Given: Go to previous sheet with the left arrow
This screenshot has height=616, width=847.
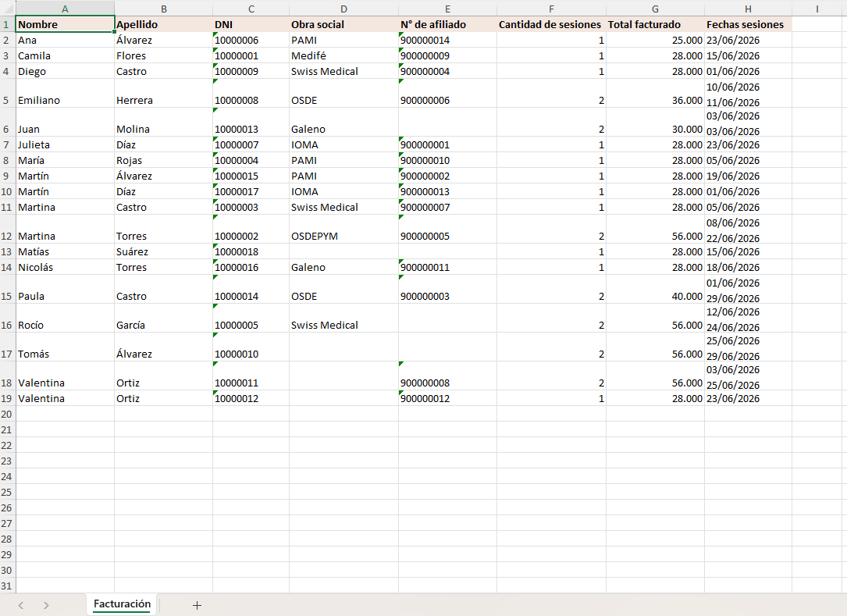Looking at the screenshot, I should pos(21,605).
